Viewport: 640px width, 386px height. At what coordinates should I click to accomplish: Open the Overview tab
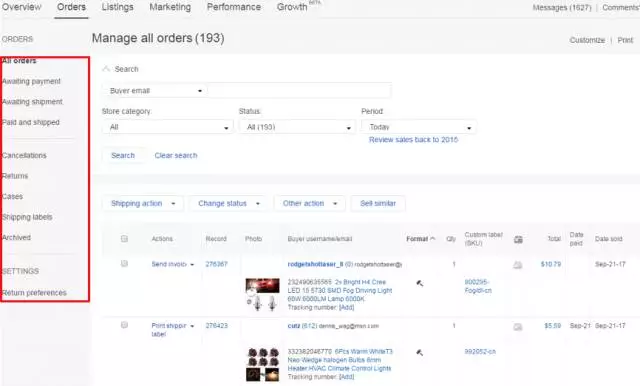pos(22,7)
